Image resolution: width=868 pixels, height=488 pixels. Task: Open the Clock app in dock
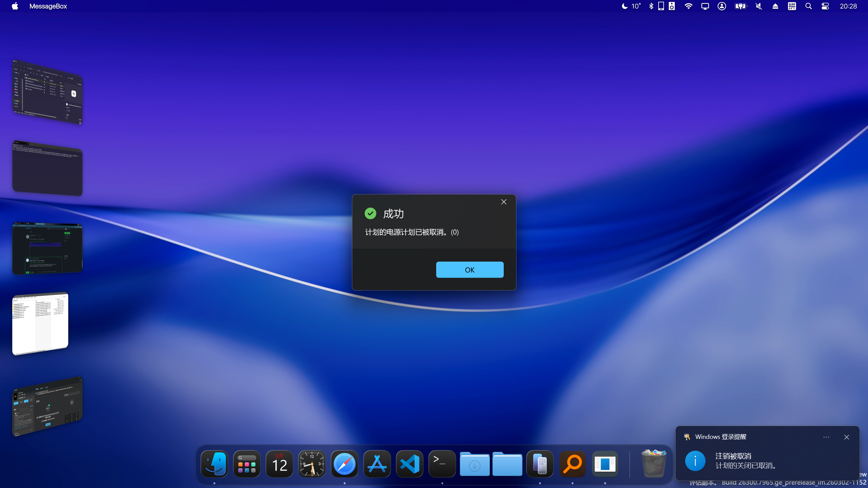tap(312, 464)
